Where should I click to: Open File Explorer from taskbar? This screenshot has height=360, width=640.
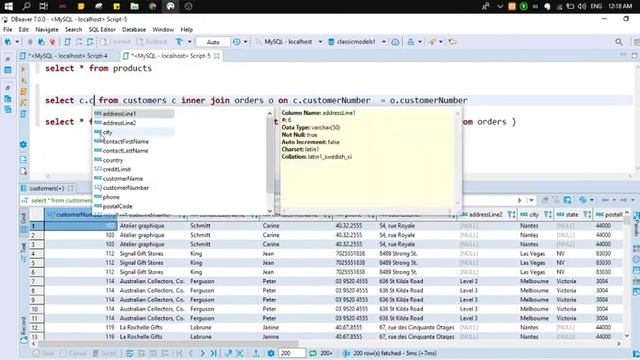tap(134, 6)
